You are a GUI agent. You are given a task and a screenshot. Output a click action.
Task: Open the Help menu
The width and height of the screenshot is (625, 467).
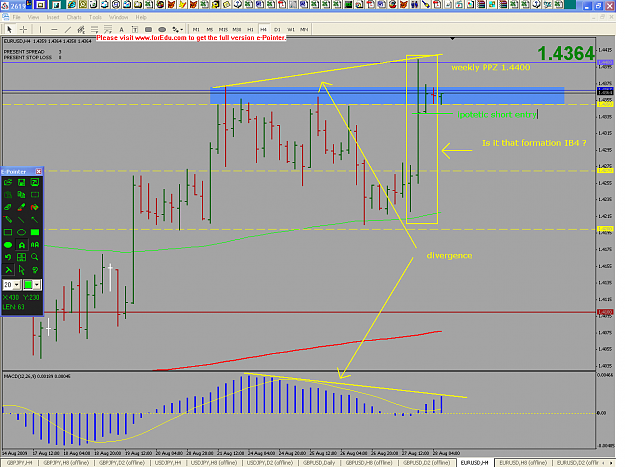141,17
